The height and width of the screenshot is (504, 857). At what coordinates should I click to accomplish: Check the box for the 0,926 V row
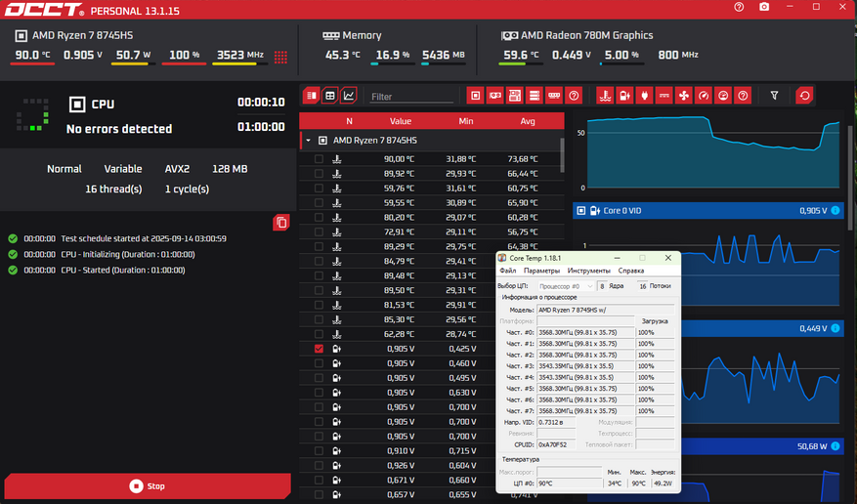(319, 465)
